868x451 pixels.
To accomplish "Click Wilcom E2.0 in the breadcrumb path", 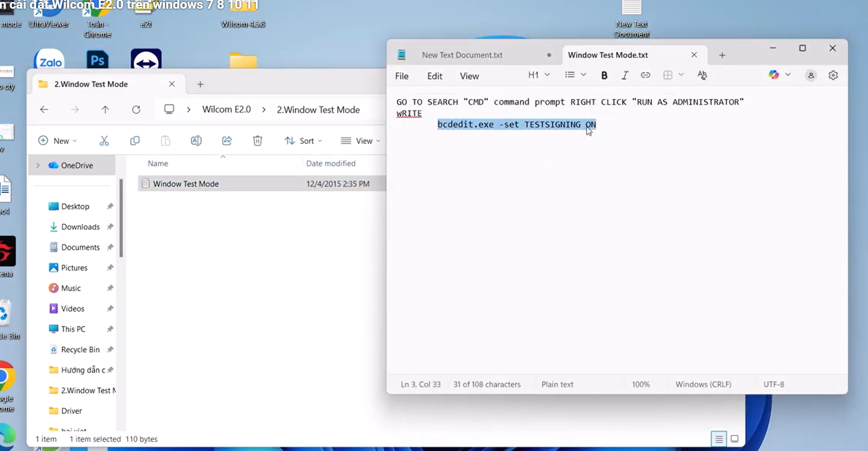I will pos(226,109).
